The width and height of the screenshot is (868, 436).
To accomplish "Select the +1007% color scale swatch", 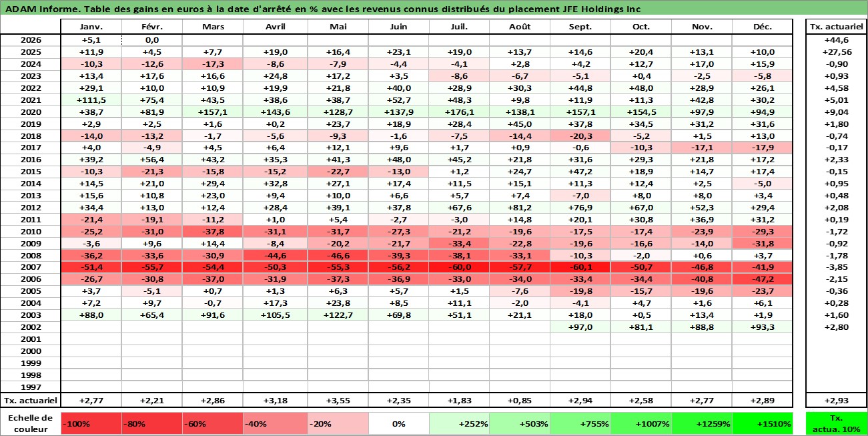I will 641,423.
